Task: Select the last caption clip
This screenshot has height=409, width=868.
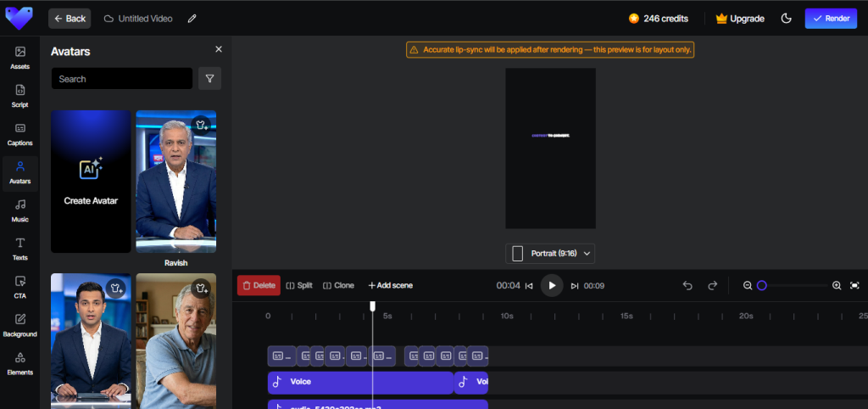Action: click(478, 356)
